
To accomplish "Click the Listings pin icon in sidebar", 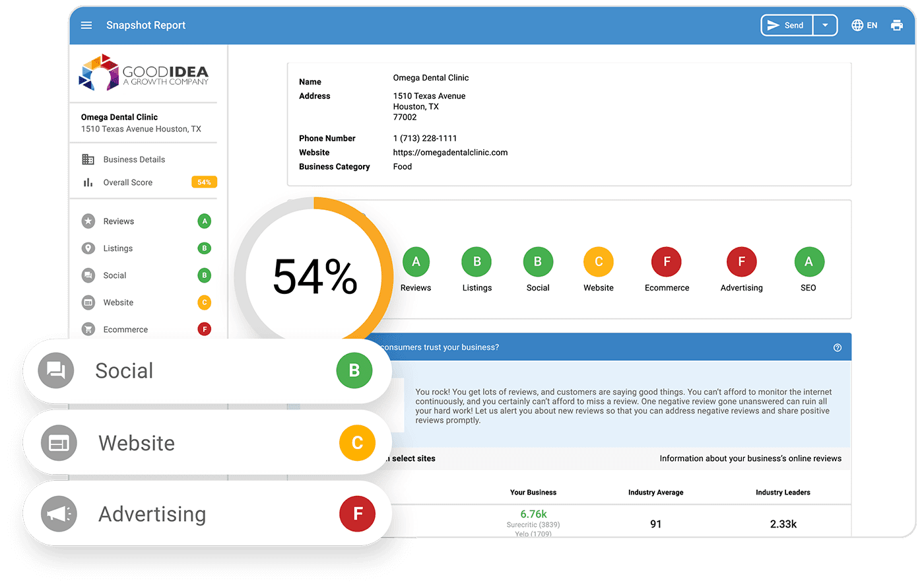I will [x=88, y=248].
